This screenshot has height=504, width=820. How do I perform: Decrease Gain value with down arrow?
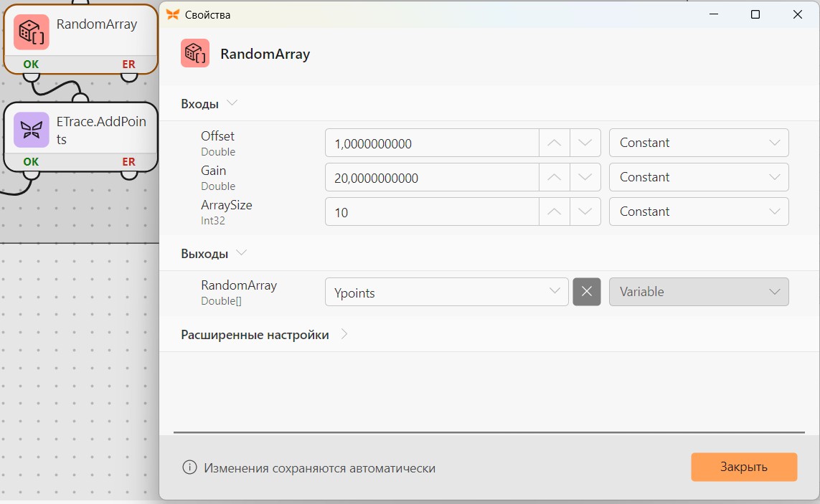click(x=585, y=177)
